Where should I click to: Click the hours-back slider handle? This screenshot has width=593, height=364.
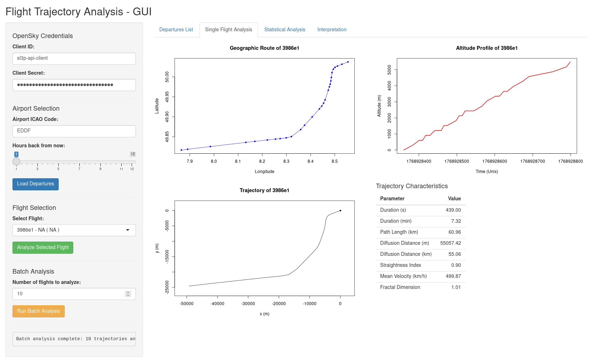(x=16, y=162)
